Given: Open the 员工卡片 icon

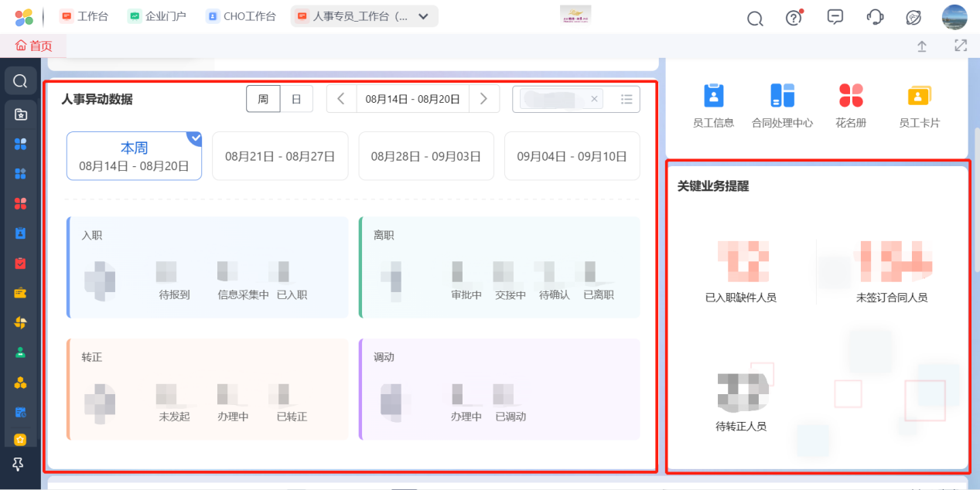Looking at the screenshot, I should (x=919, y=96).
